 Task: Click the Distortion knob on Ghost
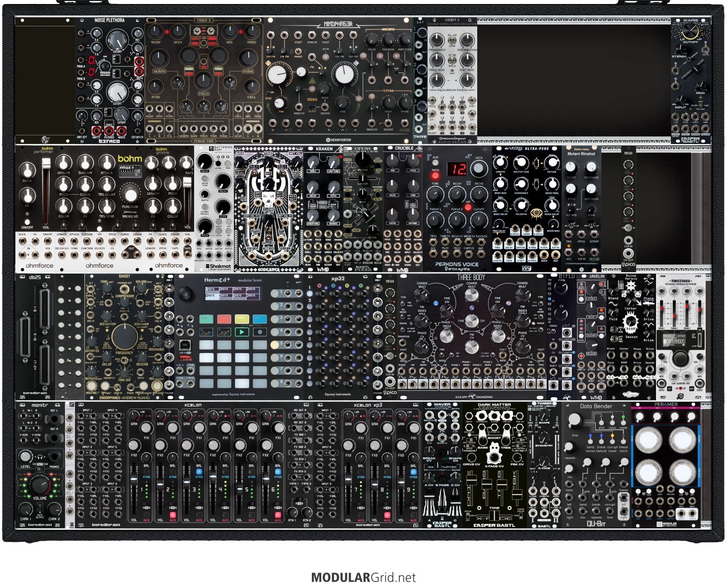(x=107, y=315)
